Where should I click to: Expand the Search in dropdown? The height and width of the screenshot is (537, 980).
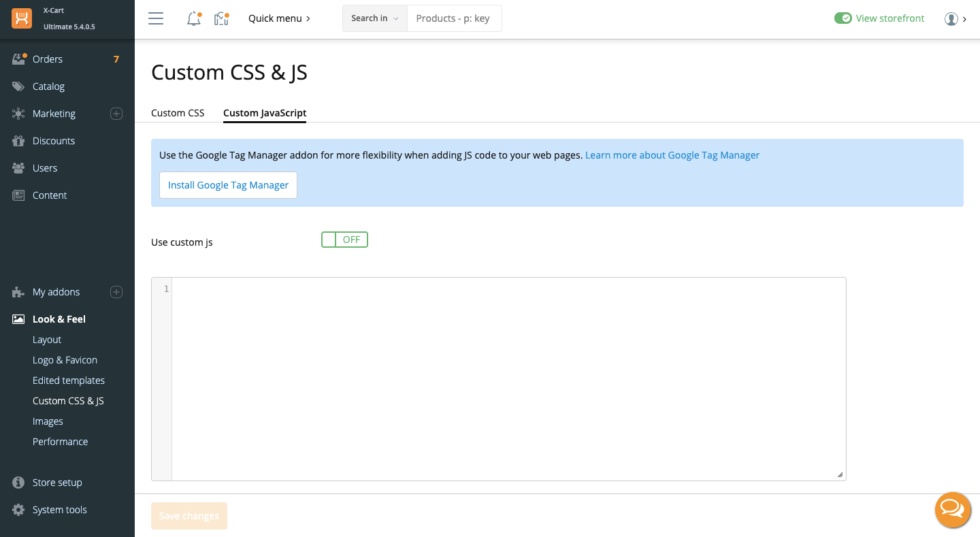[x=374, y=18]
